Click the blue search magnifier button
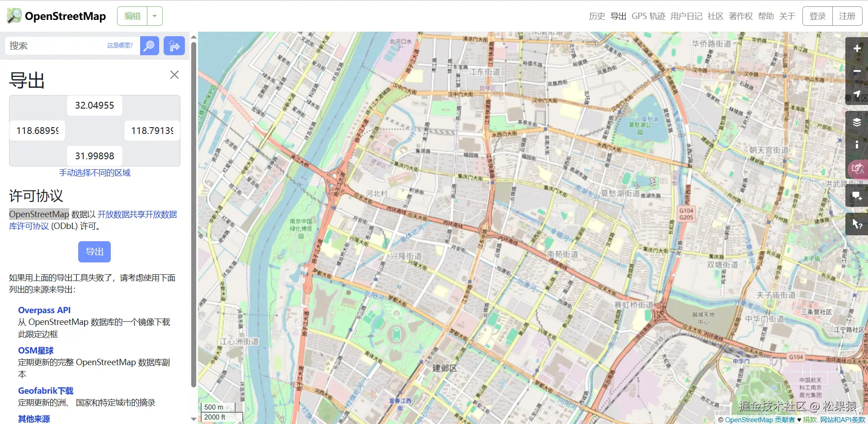The height and width of the screenshot is (424, 868). click(x=149, y=46)
